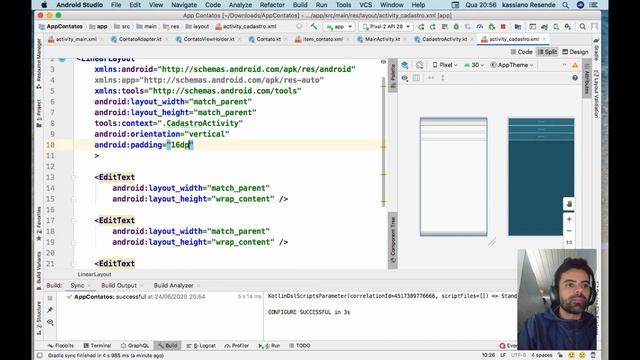Viewport: 640px width, 360px height.
Task: Click the white design preview thumbnail
Action: point(453,177)
